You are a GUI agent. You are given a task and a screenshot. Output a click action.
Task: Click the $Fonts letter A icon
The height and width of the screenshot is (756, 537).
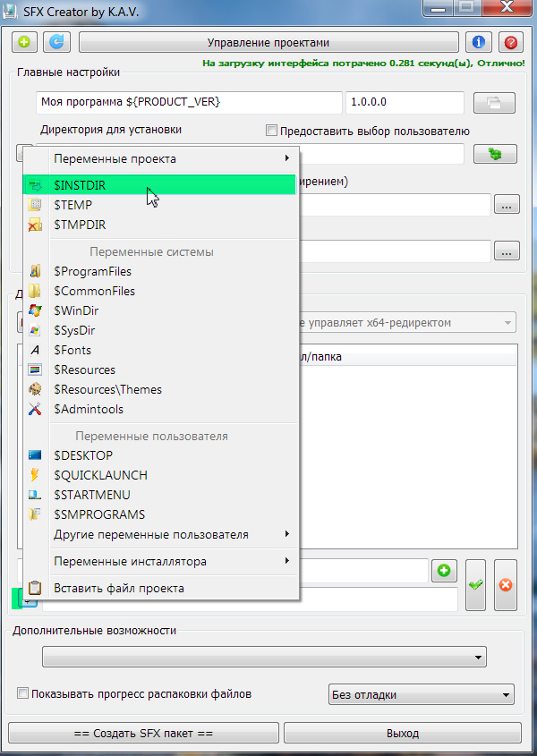click(x=35, y=350)
